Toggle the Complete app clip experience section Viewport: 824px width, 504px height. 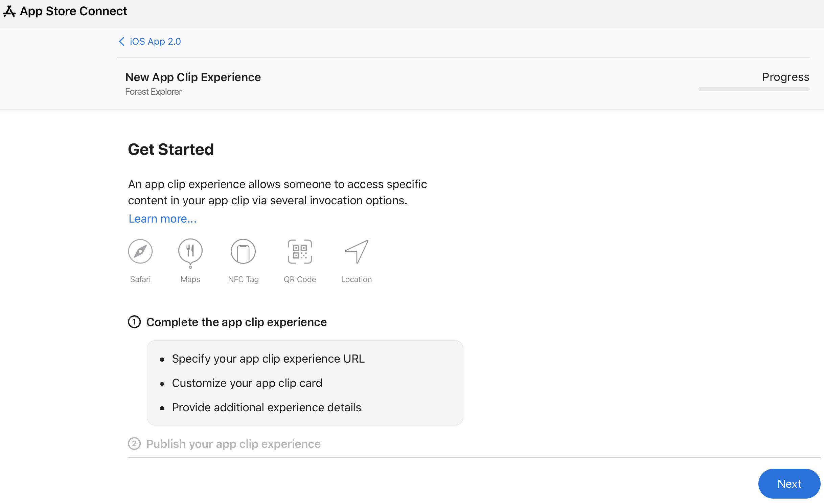[236, 322]
